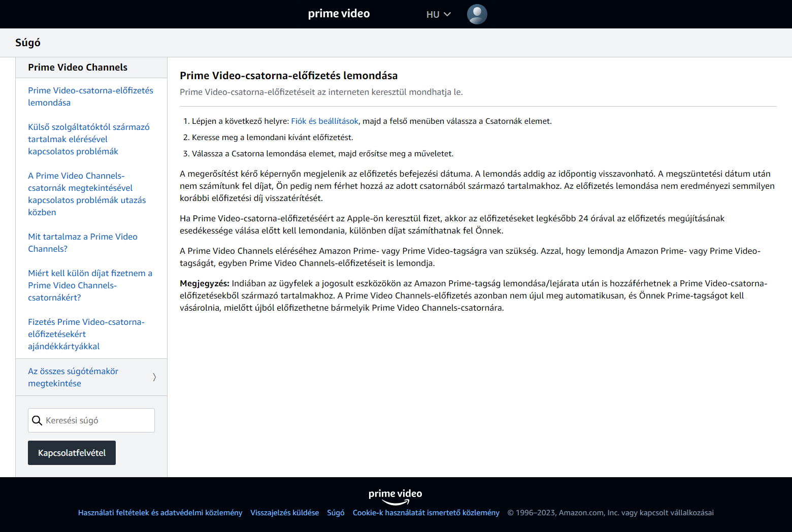Open the 'Súgó' footer link
Viewport: 792px width, 532px height.
(x=336, y=513)
